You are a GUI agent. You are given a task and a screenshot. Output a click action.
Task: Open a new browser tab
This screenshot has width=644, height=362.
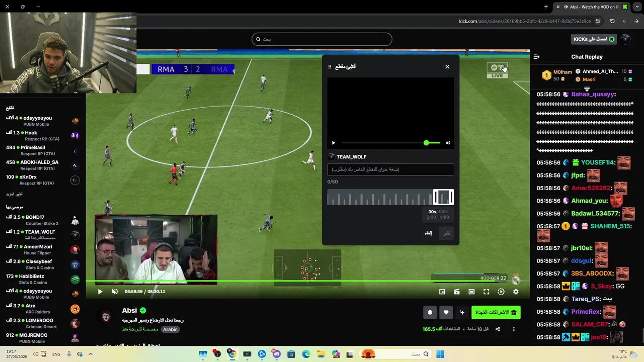click(546, 7)
